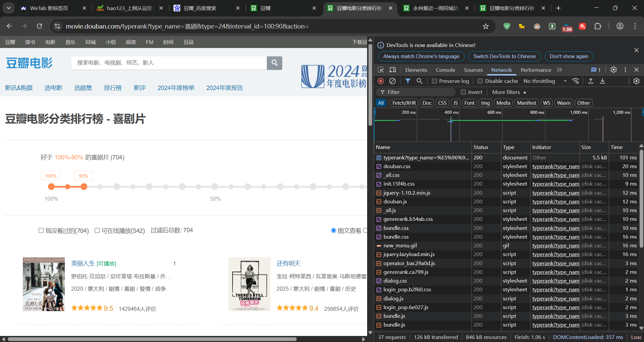Check 我没看过的(704) checkbox

(x=41, y=231)
